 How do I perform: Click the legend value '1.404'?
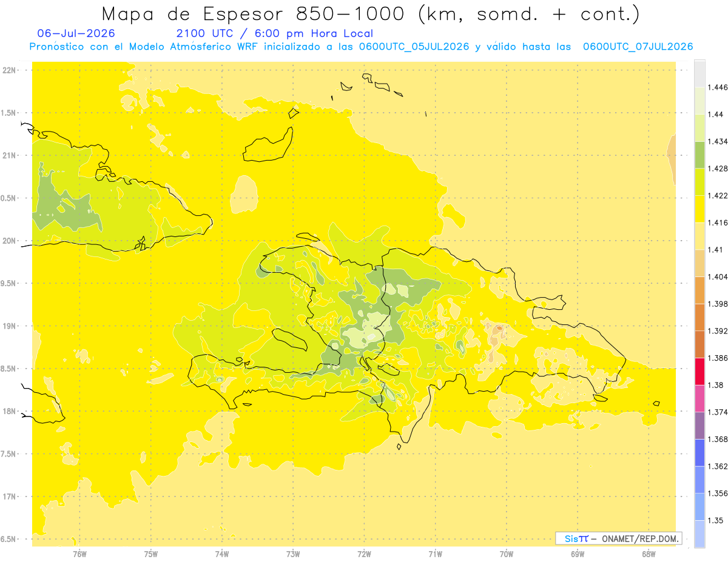coord(718,276)
